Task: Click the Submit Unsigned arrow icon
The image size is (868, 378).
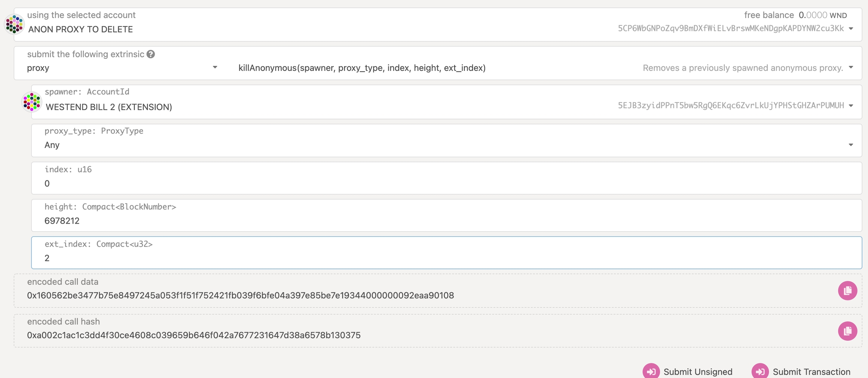Action: [x=651, y=371]
